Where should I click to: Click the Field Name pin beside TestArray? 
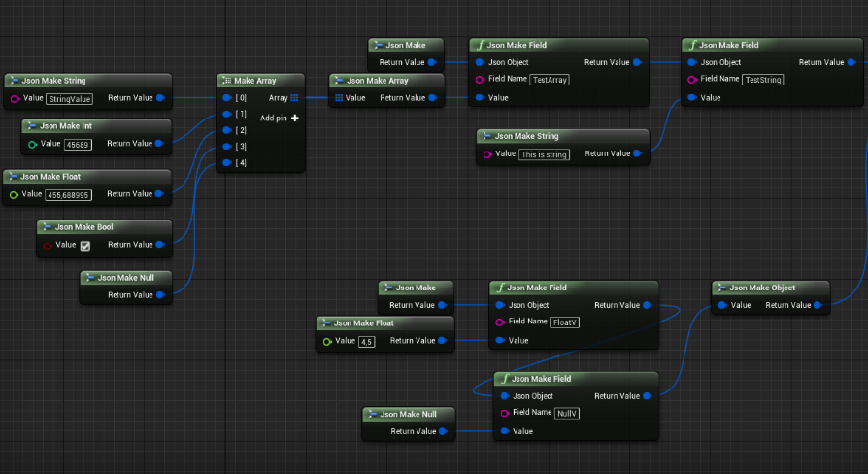click(x=480, y=80)
